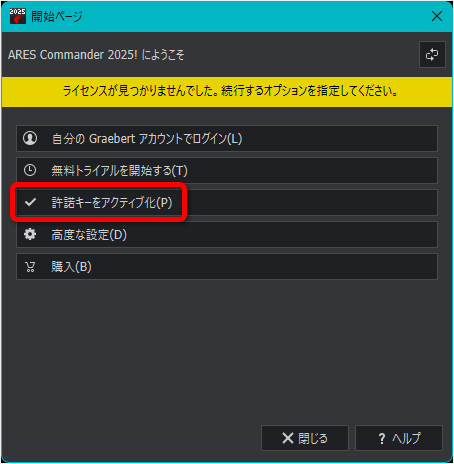The width and height of the screenshot is (454, 464).
Task: Select 許諾キーをアクティブ化(P) option
Action: click(227, 202)
